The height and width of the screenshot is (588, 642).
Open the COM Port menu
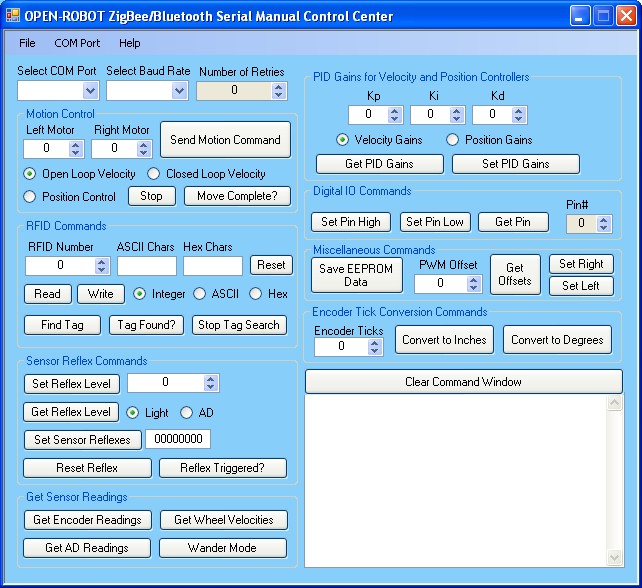(x=77, y=43)
